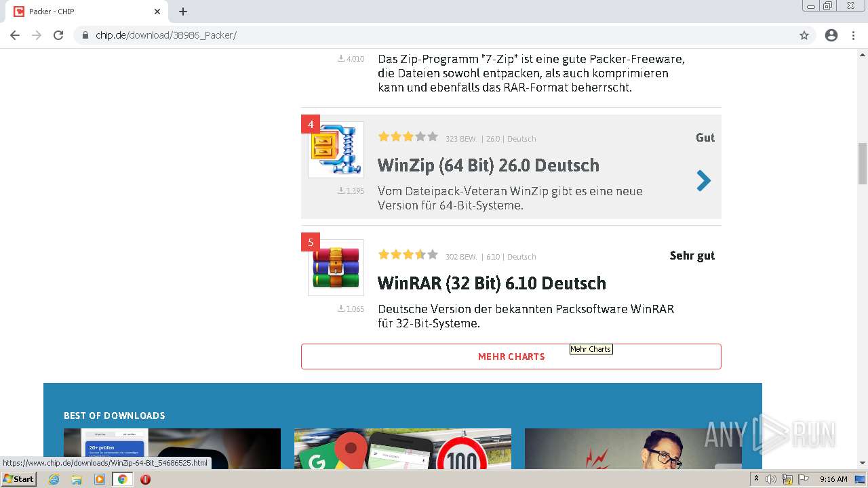Open Windows Media Player taskbar icon
This screenshot has width=868, height=488.
100,479
